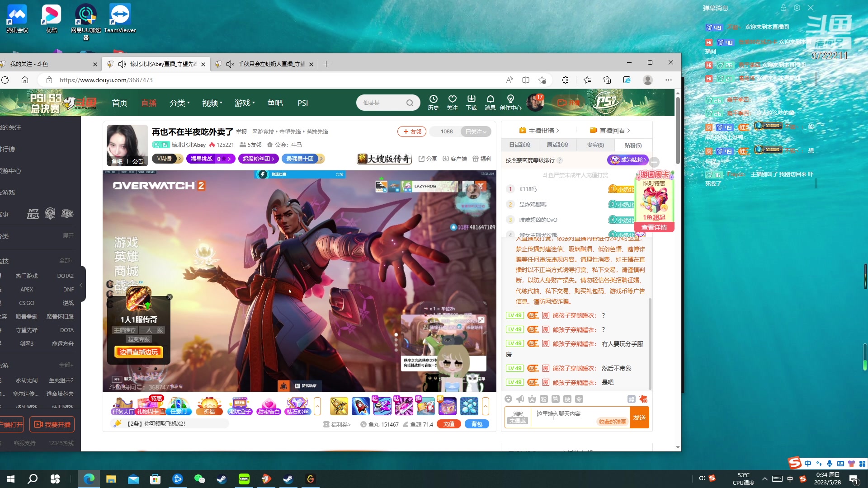Open 钻石粉丝 diamond icon
Screen dimensions: 868x488
297,406
